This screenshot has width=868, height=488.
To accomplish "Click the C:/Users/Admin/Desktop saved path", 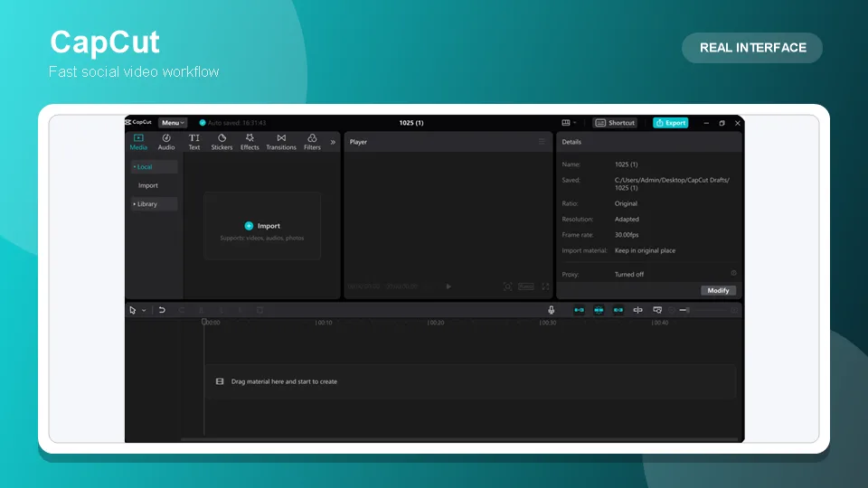I will [672, 183].
